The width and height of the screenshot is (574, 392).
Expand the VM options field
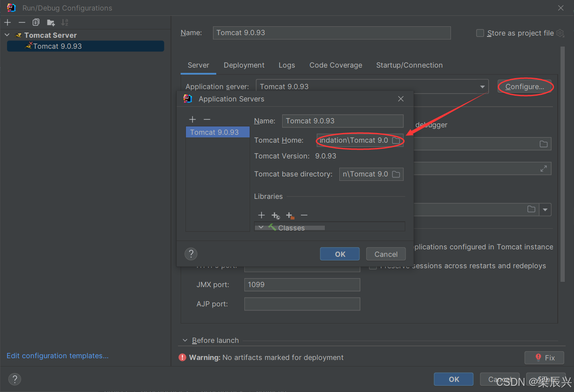point(544,169)
